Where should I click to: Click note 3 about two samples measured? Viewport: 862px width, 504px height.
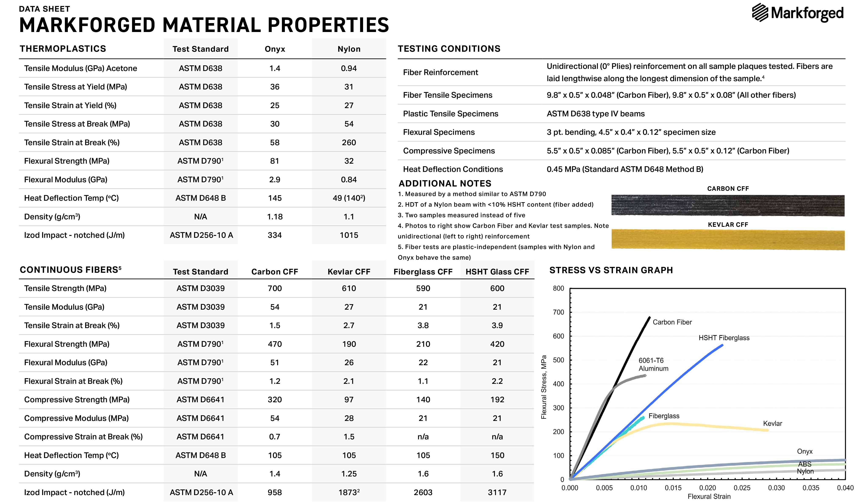click(x=461, y=215)
